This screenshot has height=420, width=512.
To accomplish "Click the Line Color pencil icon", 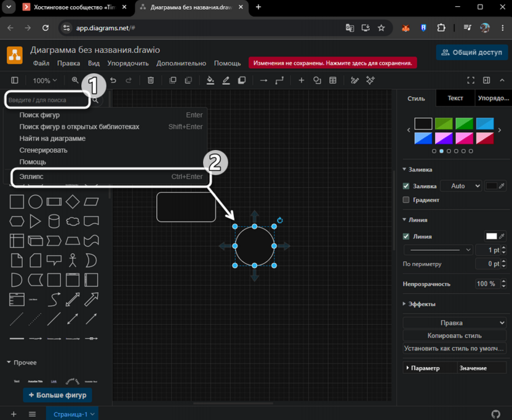I will [226, 81].
